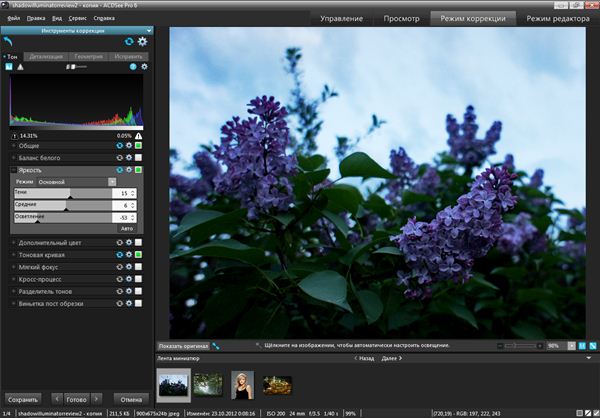600x418 pixels.
Task: Reset the Тоновая кривая adjustments
Action: click(120, 255)
